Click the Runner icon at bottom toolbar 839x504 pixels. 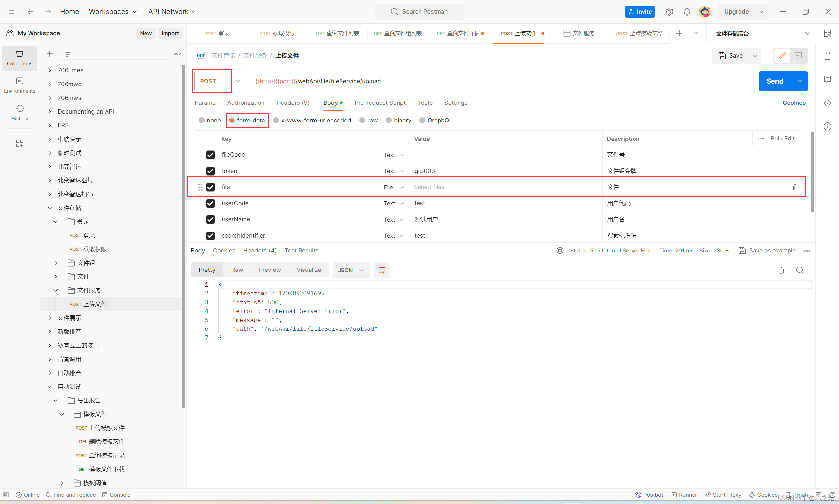[x=684, y=494]
